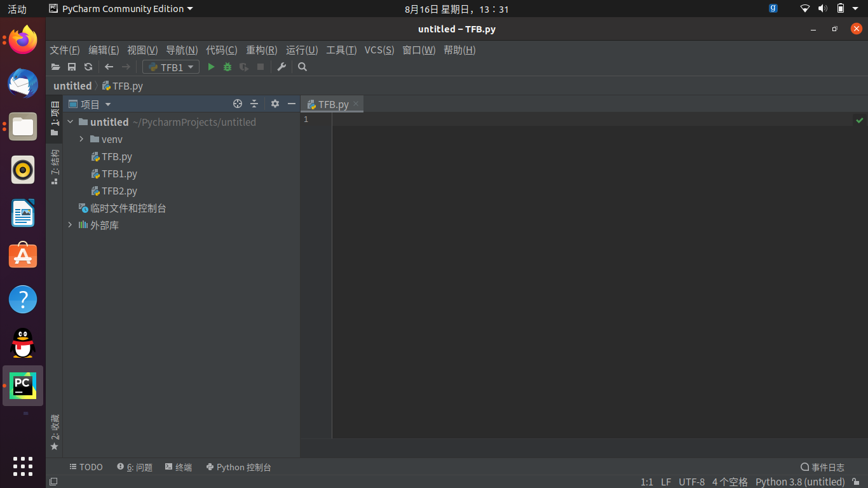Open the 窗口(W) menu
Screen dimensions: 868x488
click(x=419, y=50)
